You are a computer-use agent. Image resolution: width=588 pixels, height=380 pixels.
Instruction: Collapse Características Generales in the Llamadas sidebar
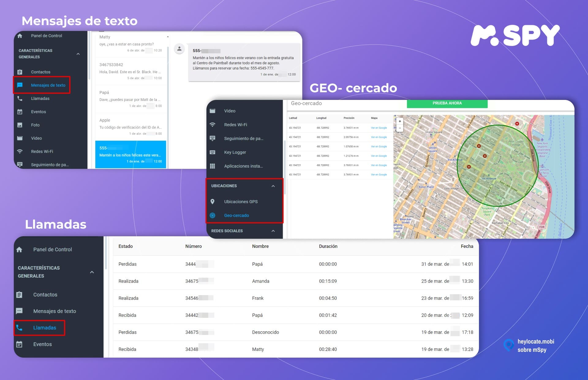click(92, 272)
